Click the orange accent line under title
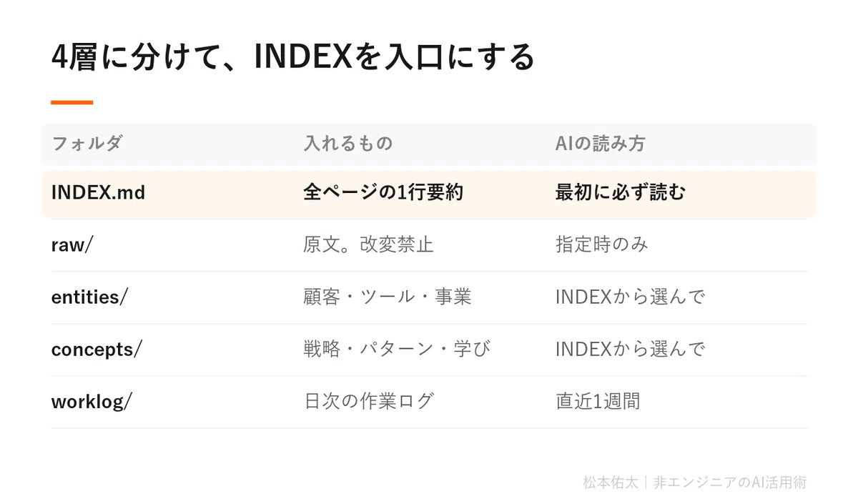This screenshot has width=858, height=504. tap(71, 102)
